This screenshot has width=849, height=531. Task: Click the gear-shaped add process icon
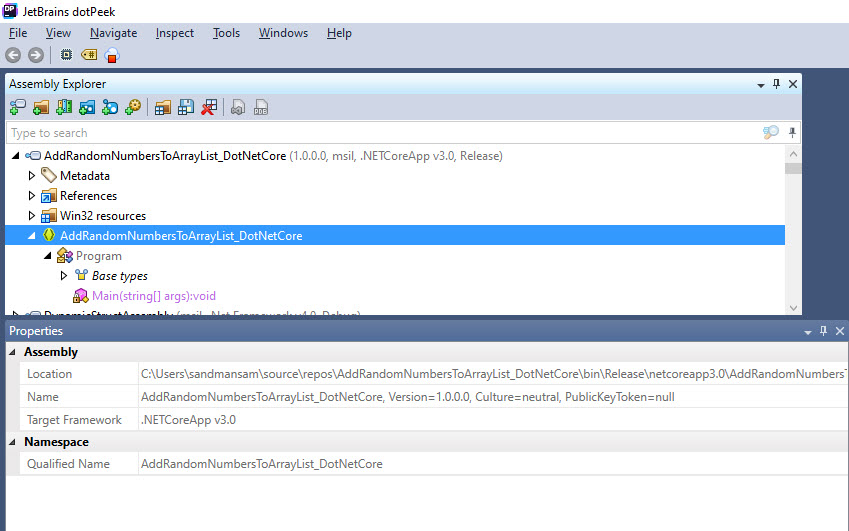(132, 107)
